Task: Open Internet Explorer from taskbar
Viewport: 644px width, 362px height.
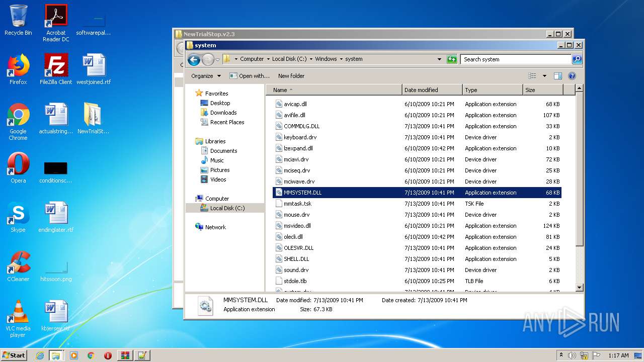Action: pos(40,355)
